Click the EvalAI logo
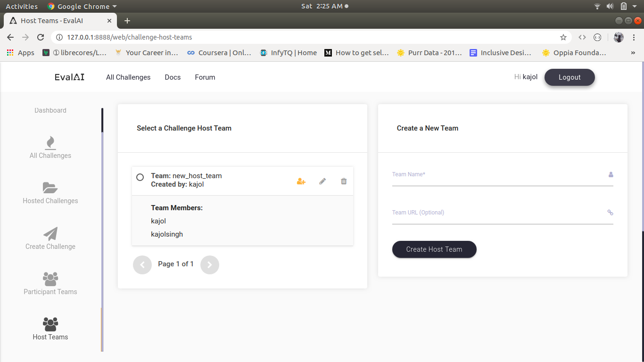 point(69,77)
